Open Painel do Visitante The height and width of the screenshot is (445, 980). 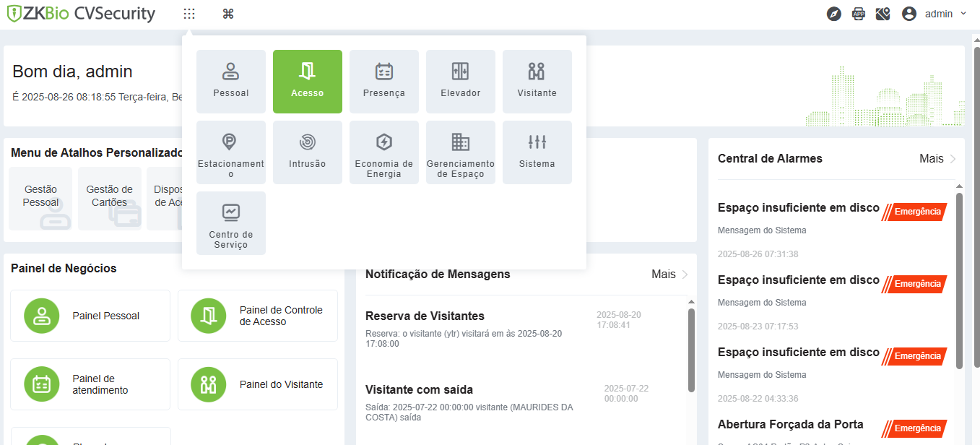coord(258,384)
